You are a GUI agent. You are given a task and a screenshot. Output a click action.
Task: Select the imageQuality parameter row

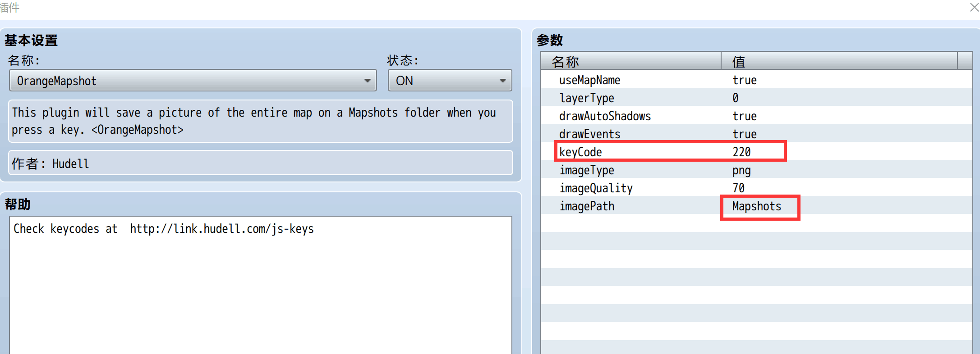(x=756, y=188)
